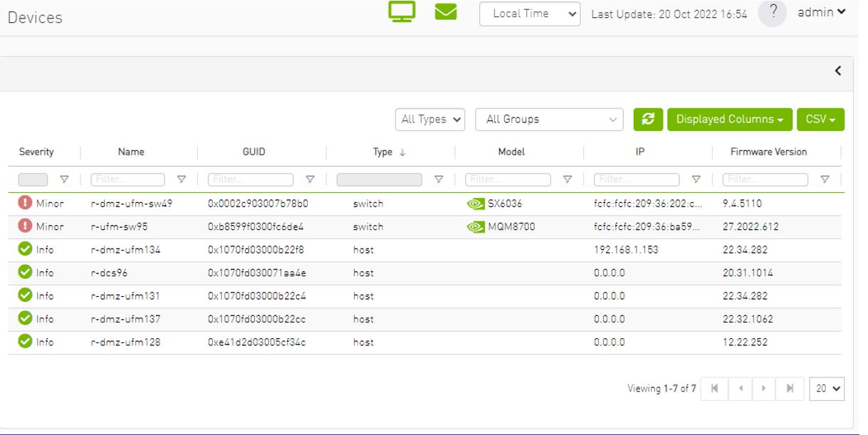Viewport: 868px width, 435px height.
Task: Open the green envelope notifications icon
Action: pos(446,12)
